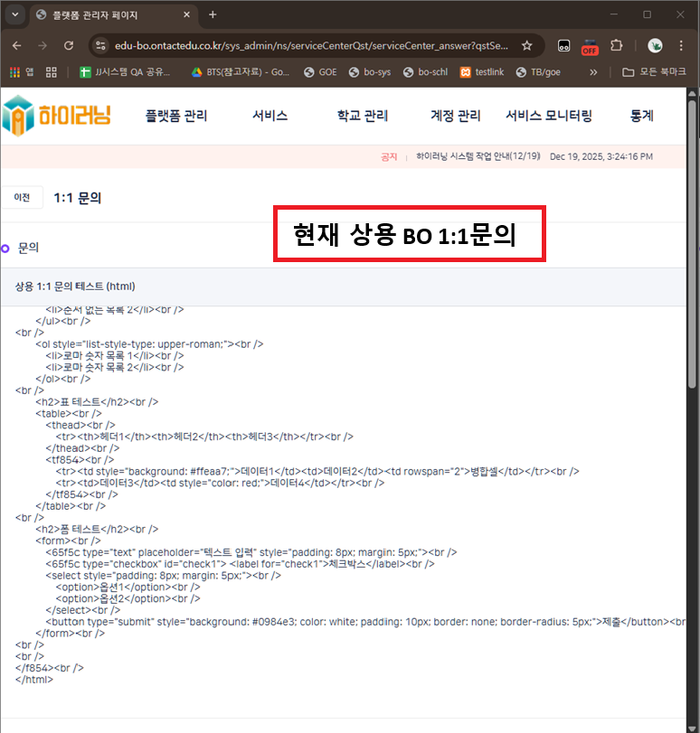Click the 하이러닝 logo

(x=56, y=116)
